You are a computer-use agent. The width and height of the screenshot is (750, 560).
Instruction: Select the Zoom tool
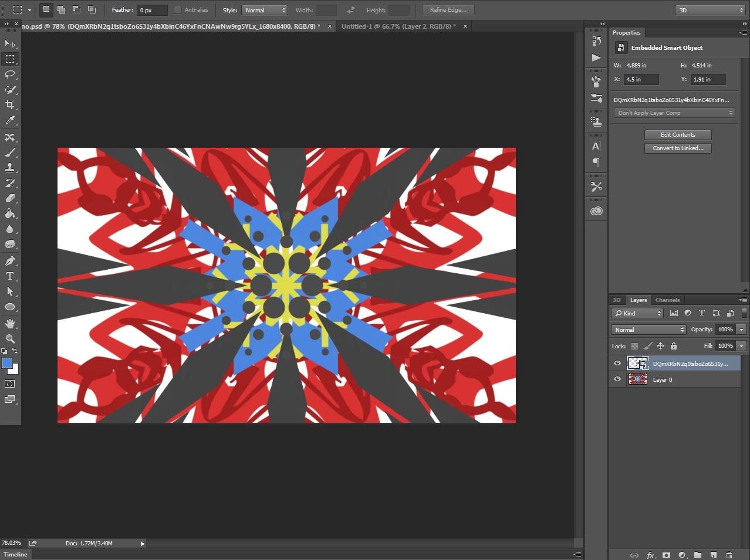point(10,338)
